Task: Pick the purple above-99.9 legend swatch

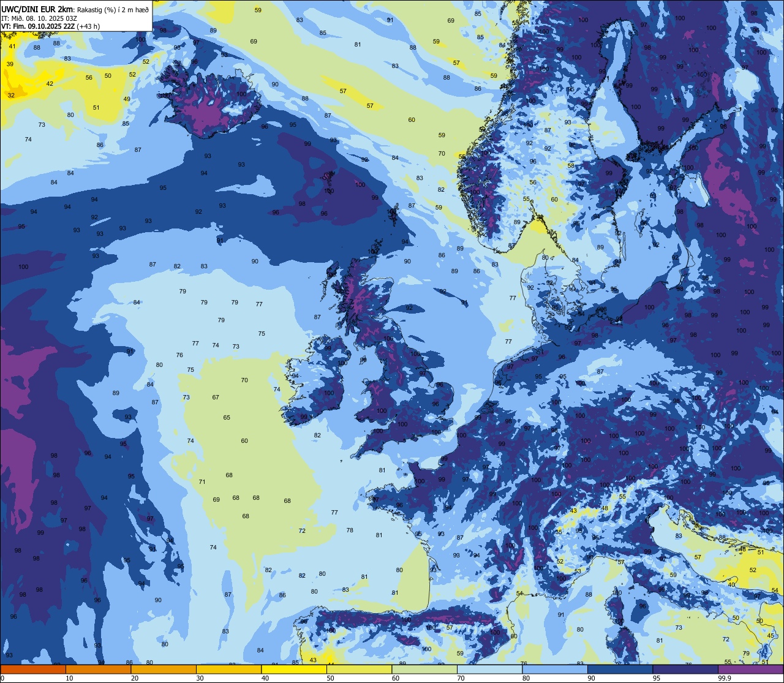Action: 750,669
